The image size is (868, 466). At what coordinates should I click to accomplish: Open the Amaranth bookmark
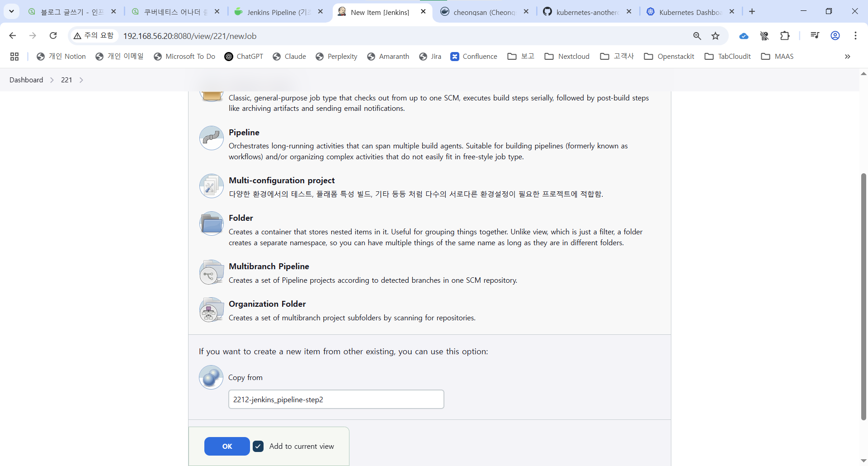[x=388, y=57]
